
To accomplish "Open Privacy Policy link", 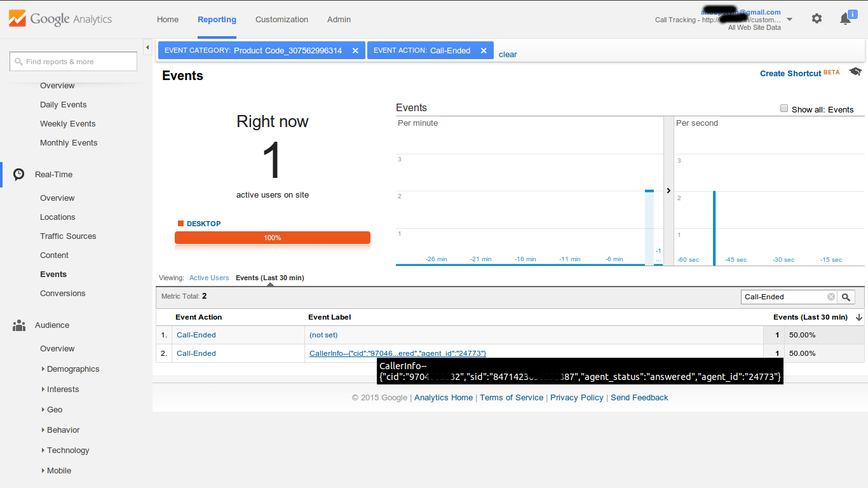I will click(577, 398).
